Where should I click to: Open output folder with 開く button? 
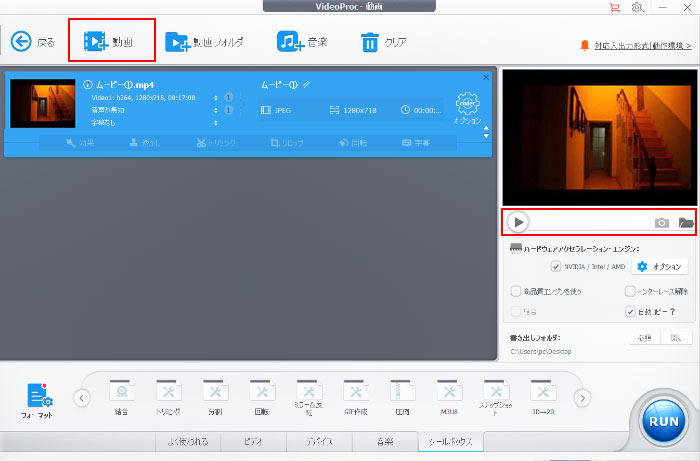coord(676,338)
